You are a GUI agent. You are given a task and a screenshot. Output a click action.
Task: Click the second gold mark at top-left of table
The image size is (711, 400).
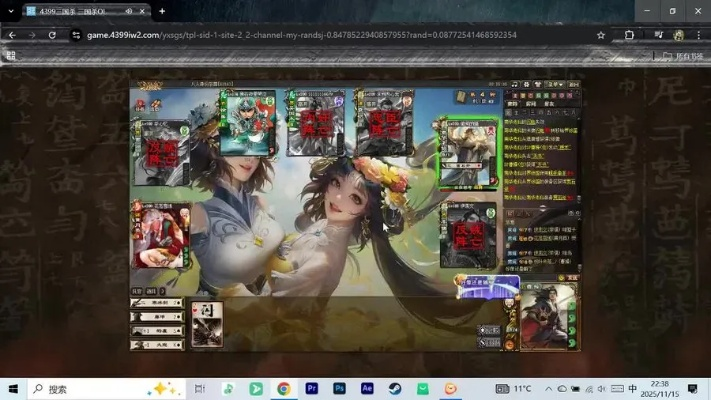coord(156,105)
